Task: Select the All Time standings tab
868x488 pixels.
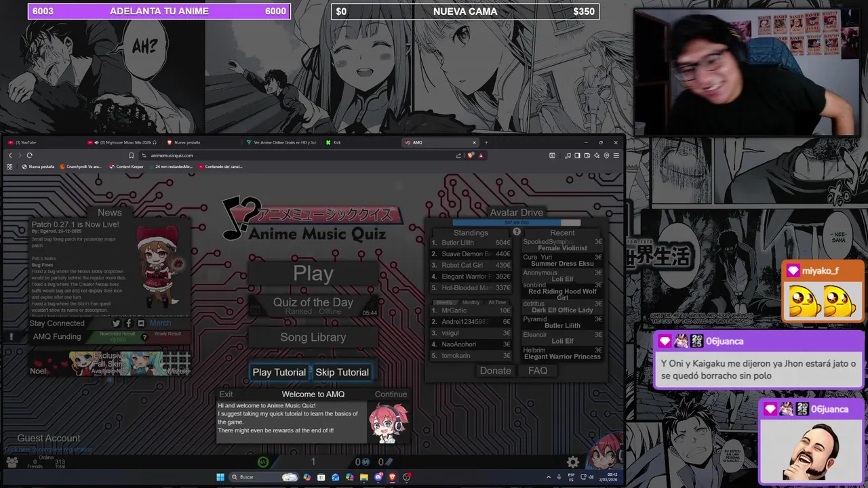Action: point(497,302)
